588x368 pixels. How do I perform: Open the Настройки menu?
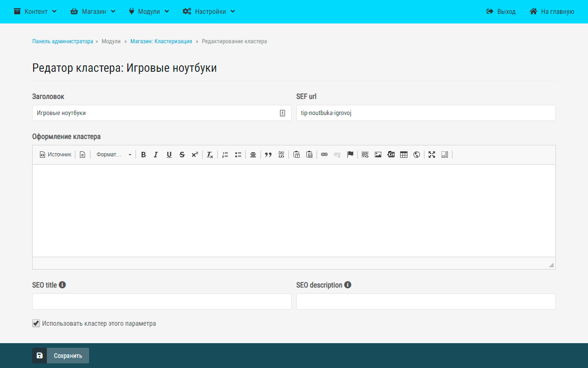pos(209,11)
